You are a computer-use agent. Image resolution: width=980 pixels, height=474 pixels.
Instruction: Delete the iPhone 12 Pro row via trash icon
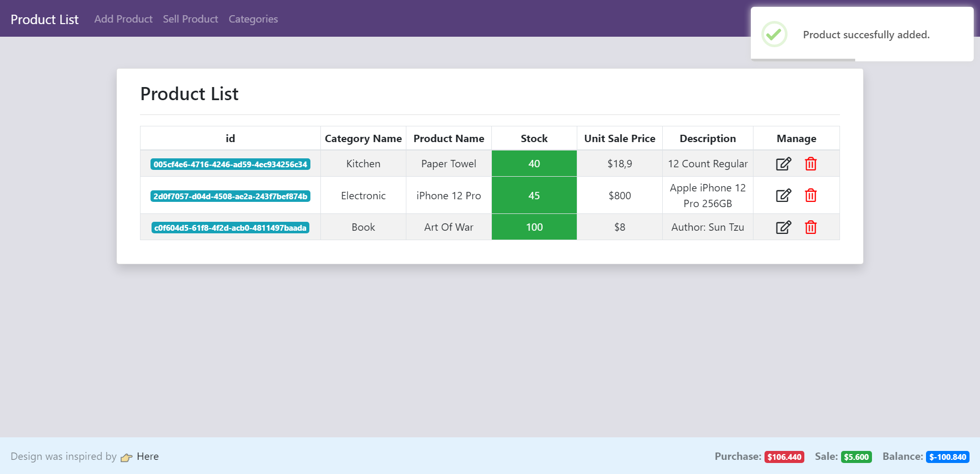click(811, 195)
